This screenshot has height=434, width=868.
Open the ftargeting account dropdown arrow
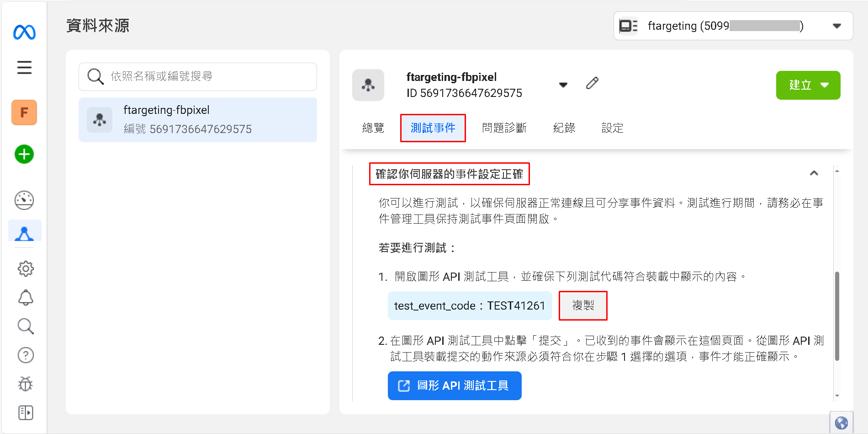pos(836,26)
